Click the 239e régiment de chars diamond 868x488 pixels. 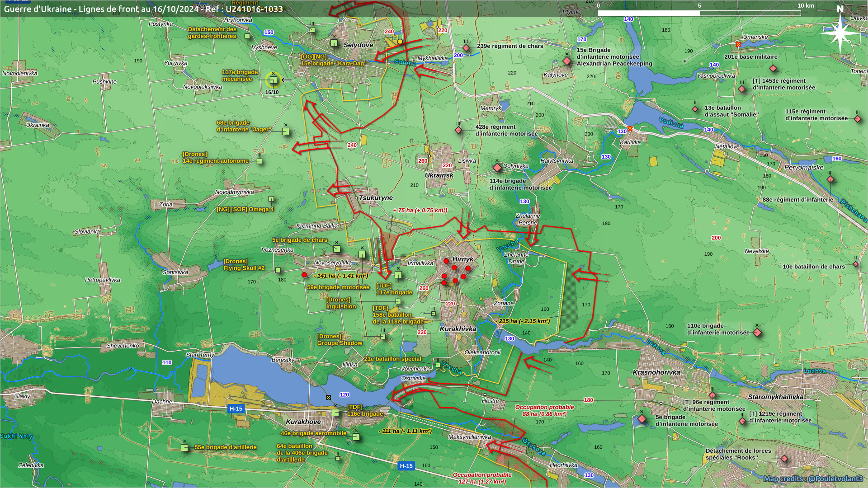pyautogui.click(x=466, y=48)
